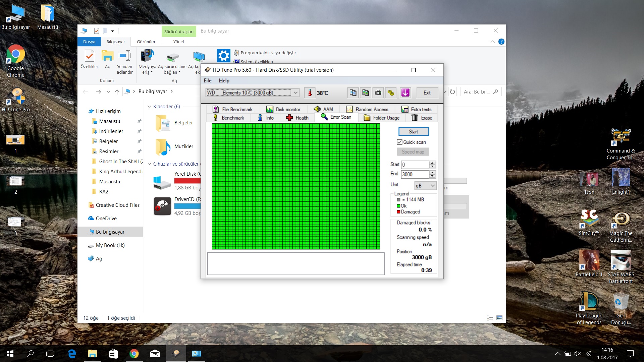Open Command & Conquer desktop shortcut
Image resolution: width=644 pixels, height=362 pixels.
(621, 144)
